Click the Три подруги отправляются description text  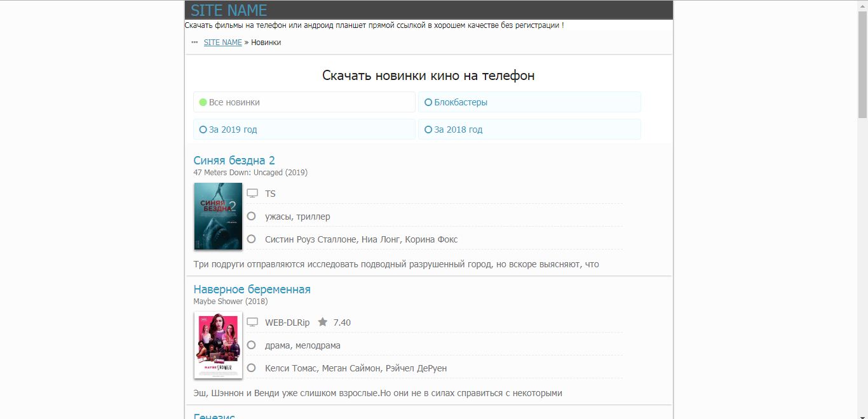[396, 264]
